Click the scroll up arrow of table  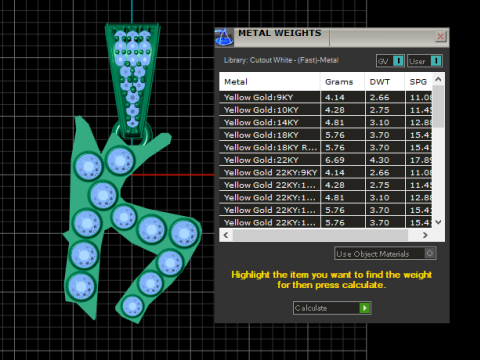point(438,79)
